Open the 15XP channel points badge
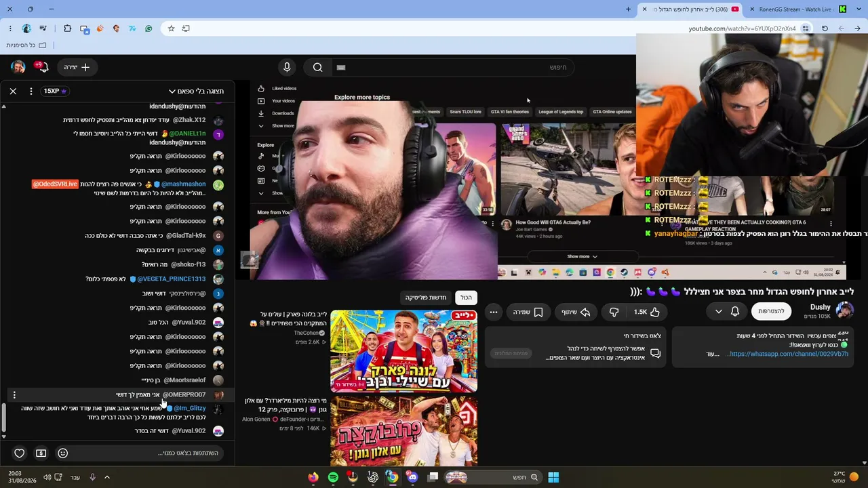The width and height of the screenshot is (868, 488). [x=55, y=91]
